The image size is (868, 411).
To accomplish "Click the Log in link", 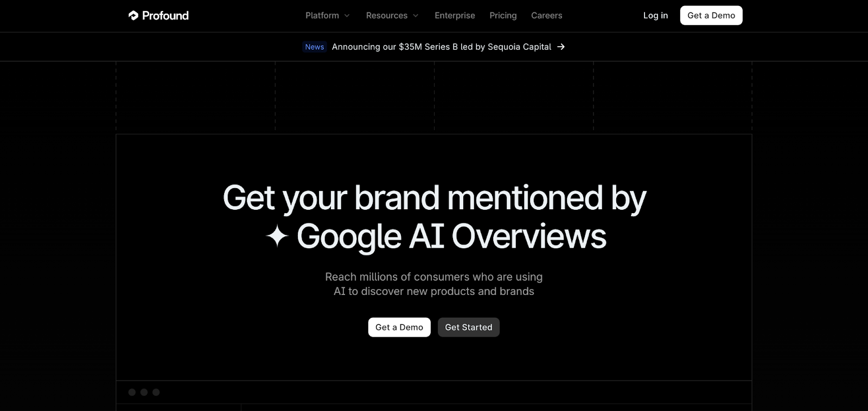I will [655, 16].
